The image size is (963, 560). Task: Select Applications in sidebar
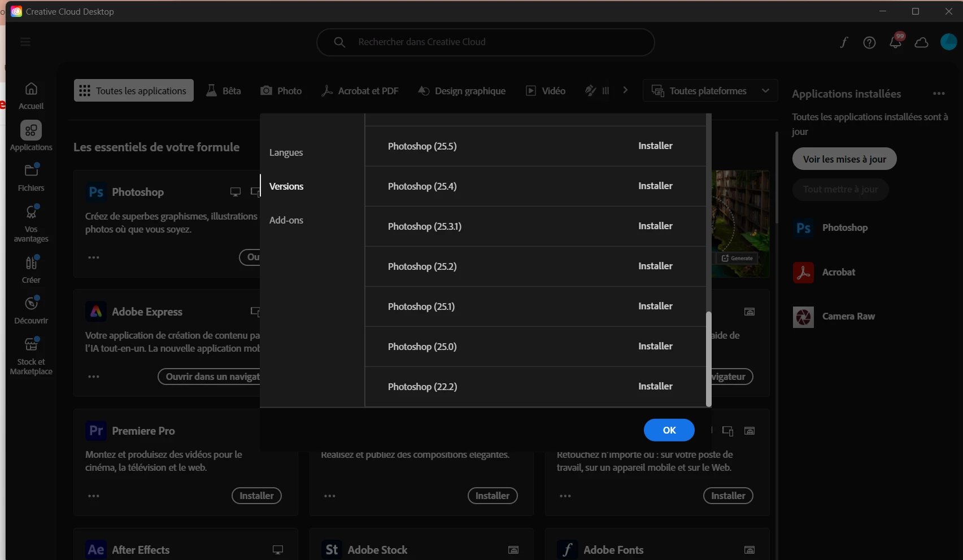pos(31,137)
